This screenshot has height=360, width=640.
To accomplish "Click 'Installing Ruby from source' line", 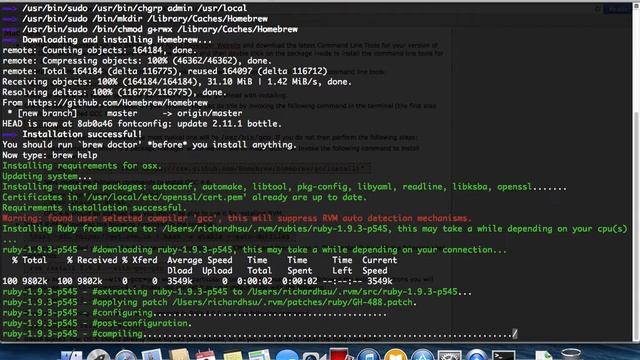I will (315, 229).
